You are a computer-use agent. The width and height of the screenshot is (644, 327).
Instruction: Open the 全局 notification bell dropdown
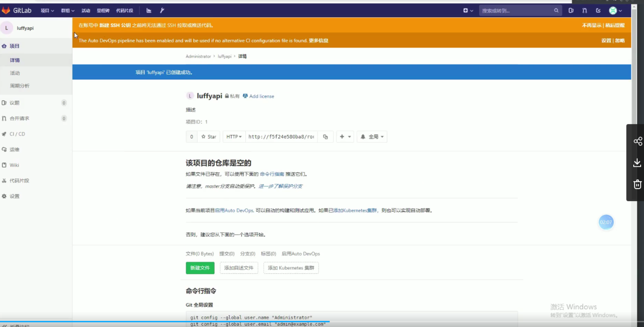tap(372, 137)
